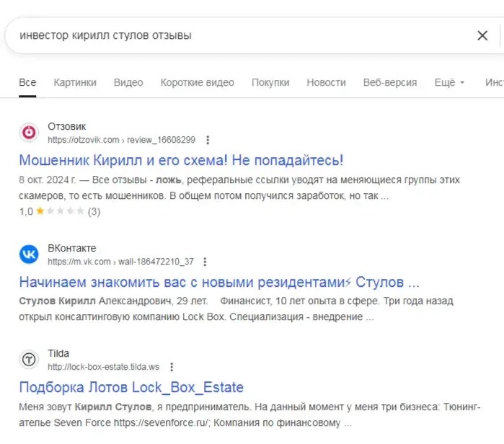The height and width of the screenshot is (444, 504).
Task: Clear the search query with the X icon
Action: pyautogui.click(x=482, y=35)
